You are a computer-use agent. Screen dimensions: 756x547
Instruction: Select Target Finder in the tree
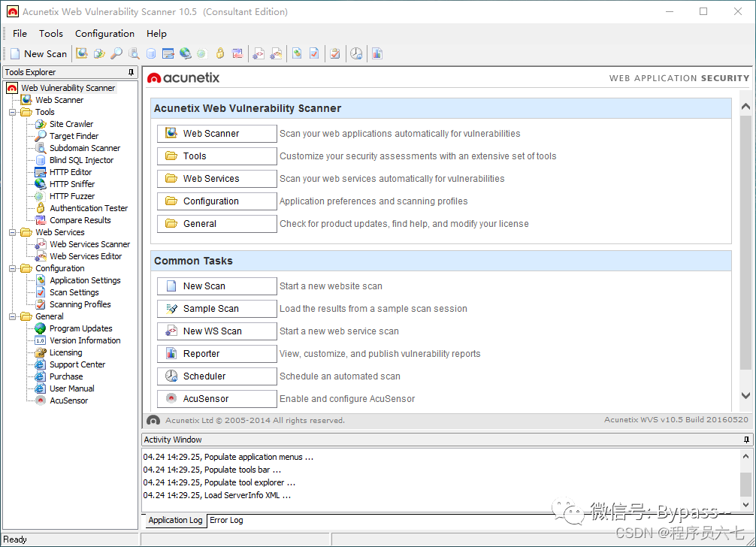pyautogui.click(x=74, y=136)
